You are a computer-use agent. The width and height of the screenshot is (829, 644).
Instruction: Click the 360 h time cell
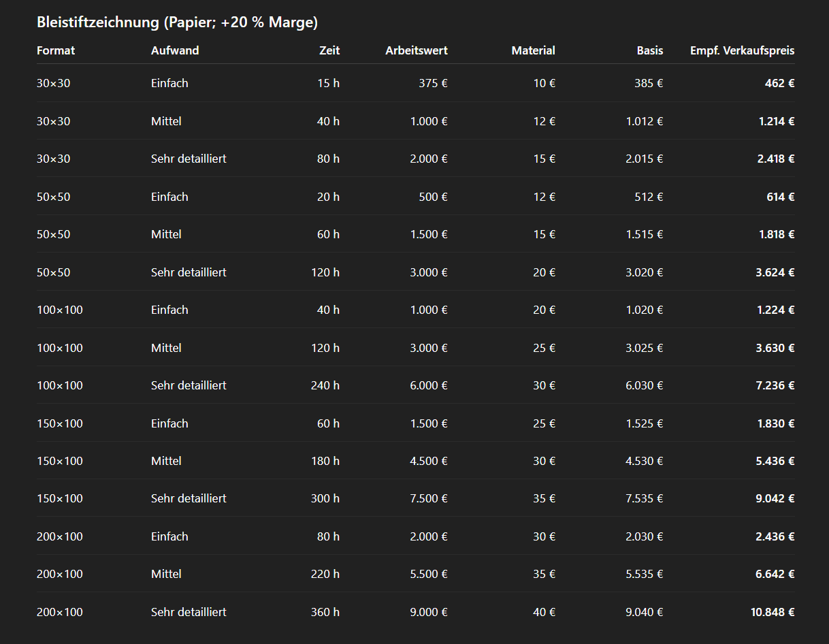click(325, 612)
